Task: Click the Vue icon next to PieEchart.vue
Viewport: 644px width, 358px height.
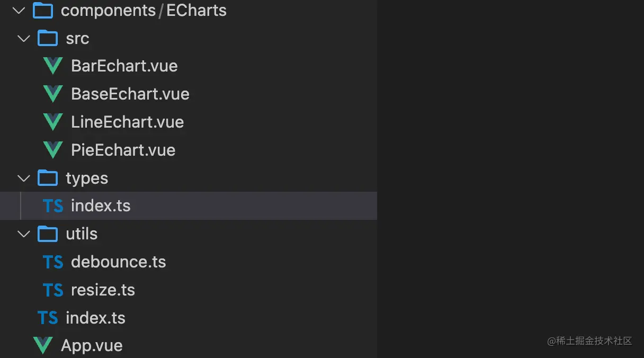Action: click(x=52, y=150)
